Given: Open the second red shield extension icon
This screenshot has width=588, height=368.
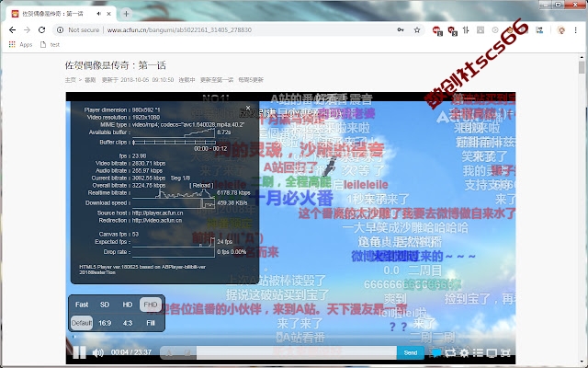Looking at the screenshot, I should point(452,30).
